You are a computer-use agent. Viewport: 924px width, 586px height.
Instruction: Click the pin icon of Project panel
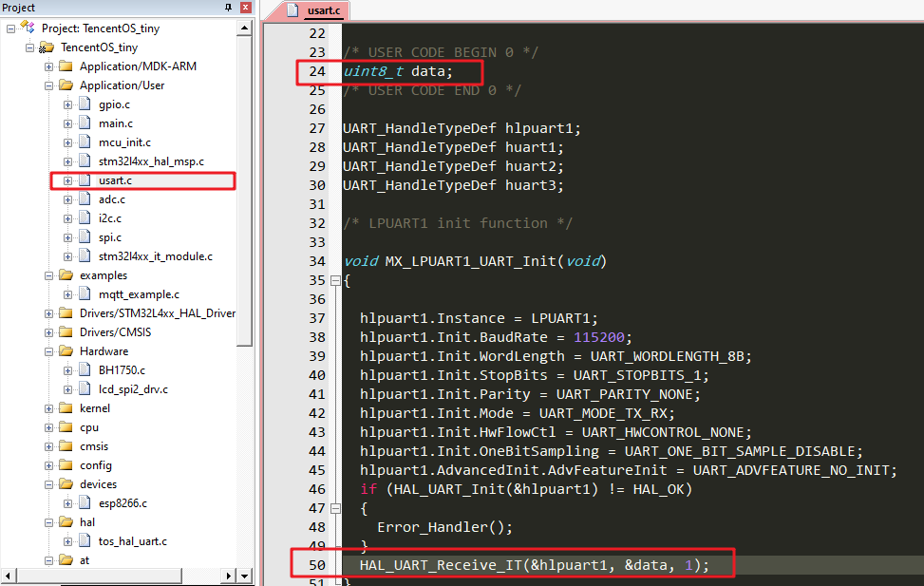tap(229, 8)
